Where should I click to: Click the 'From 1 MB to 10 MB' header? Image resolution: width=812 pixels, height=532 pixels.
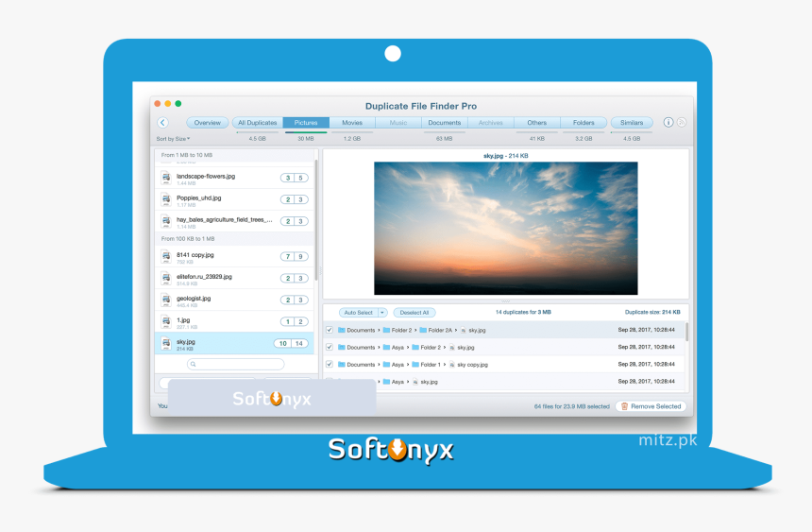[x=186, y=155]
